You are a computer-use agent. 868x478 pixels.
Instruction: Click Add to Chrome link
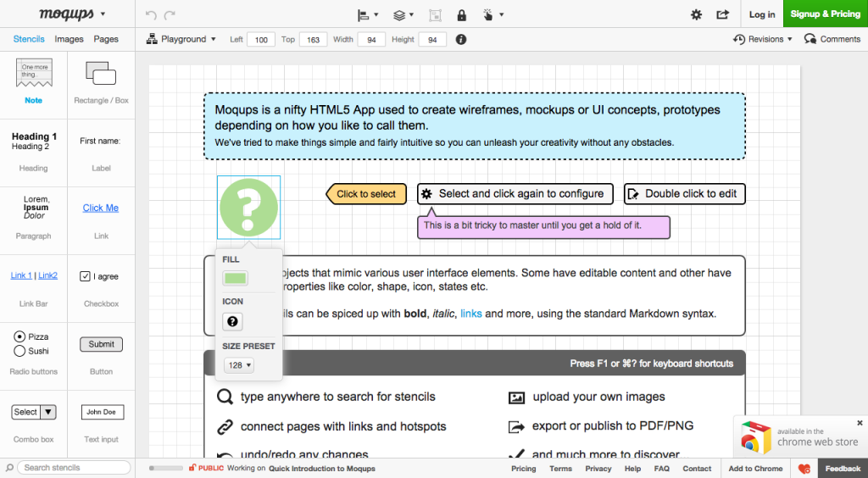click(x=755, y=469)
